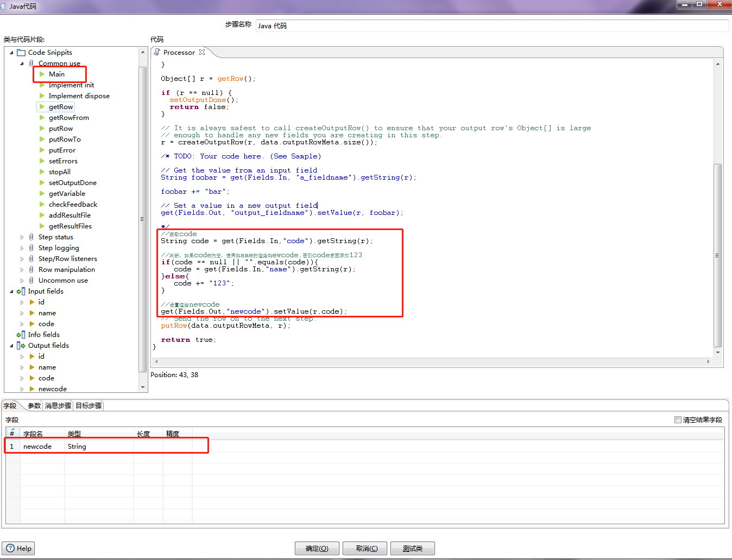This screenshot has width=732, height=560.
Task: Click the arrow icon beside putError
Action: (x=42, y=150)
